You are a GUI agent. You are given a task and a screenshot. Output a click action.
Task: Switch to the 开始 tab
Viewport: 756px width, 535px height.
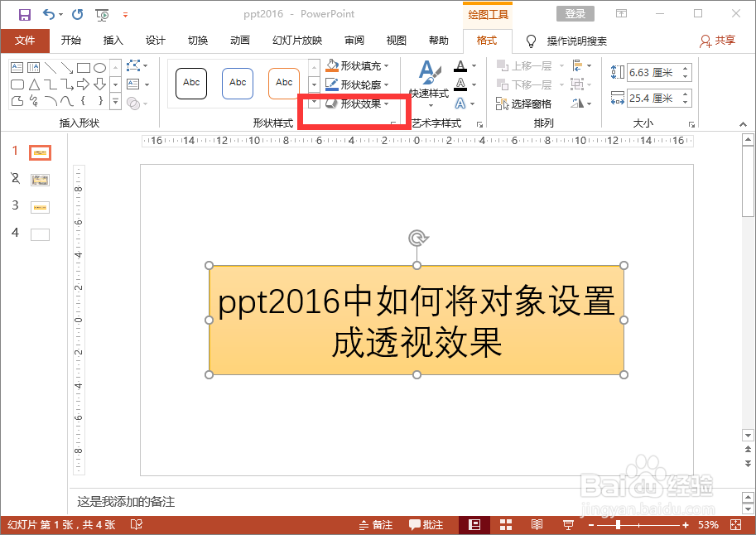(71, 41)
